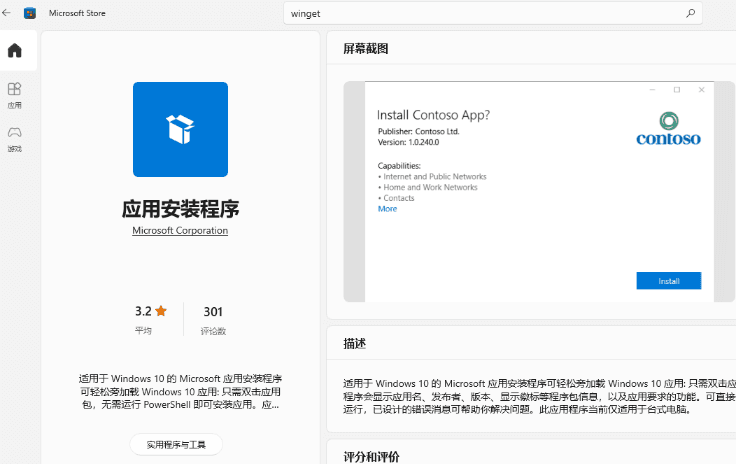The width and height of the screenshot is (736, 464).
Task: Open the 评分和评价 section heading
Action: point(371,456)
